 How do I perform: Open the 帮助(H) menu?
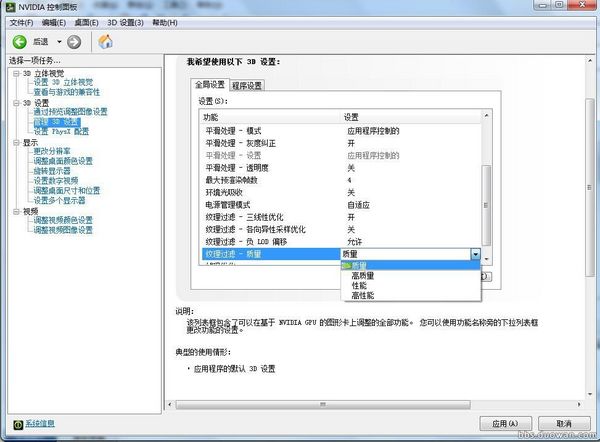pos(165,23)
